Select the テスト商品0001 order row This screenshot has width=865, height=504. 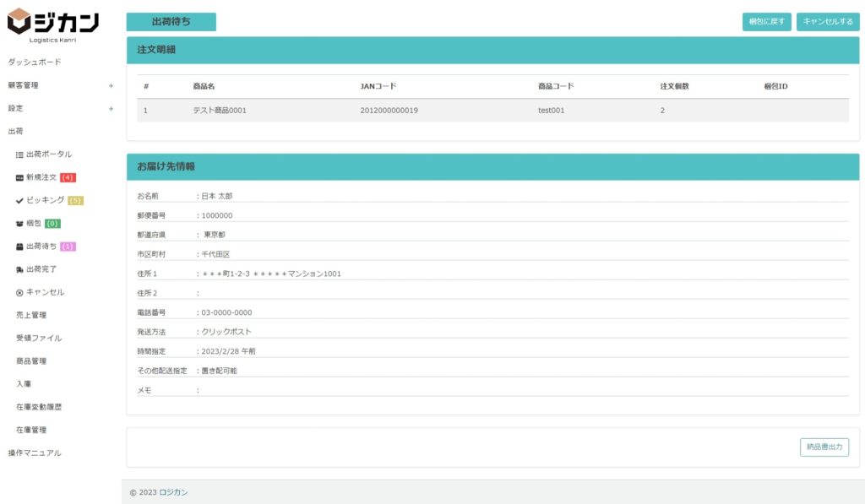pos(492,111)
